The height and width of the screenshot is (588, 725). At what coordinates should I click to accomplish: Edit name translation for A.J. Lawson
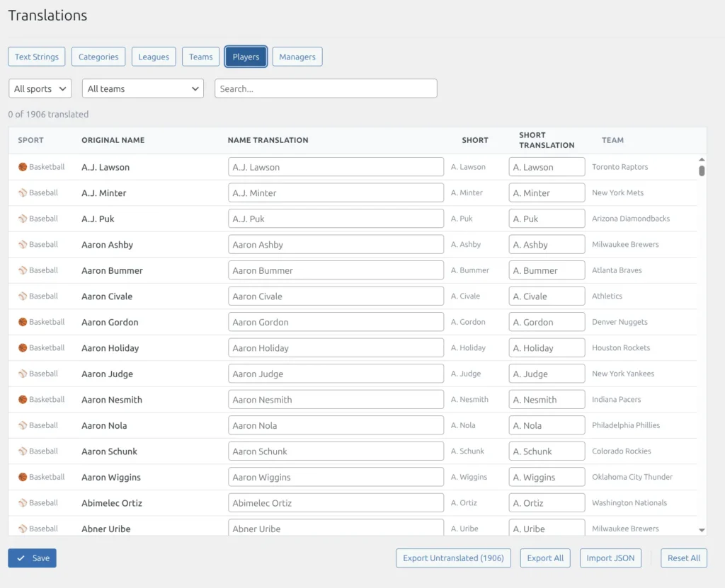(x=336, y=167)
